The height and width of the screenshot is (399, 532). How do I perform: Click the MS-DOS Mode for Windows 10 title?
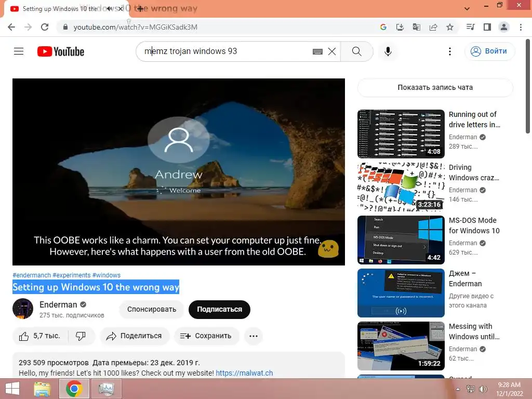pos(474,225)
